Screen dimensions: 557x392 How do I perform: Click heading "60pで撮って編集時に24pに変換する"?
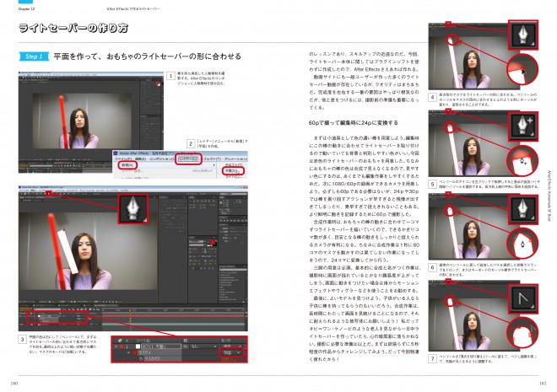click(353, 123)
